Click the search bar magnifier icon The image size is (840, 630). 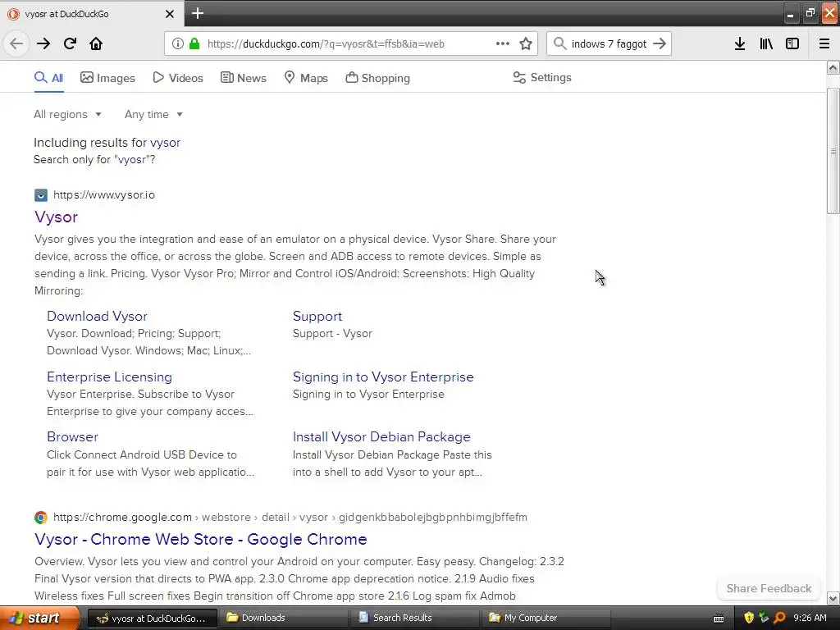tap(559, 43)
